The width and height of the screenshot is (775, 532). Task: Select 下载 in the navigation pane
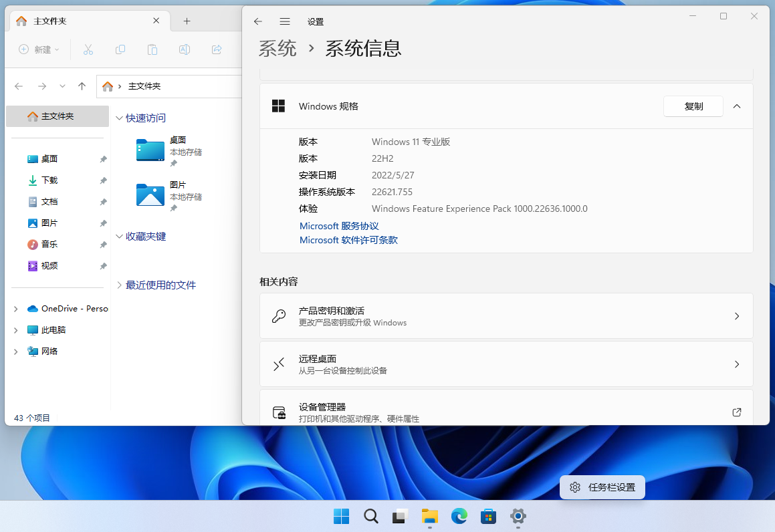tap(49, 180)
